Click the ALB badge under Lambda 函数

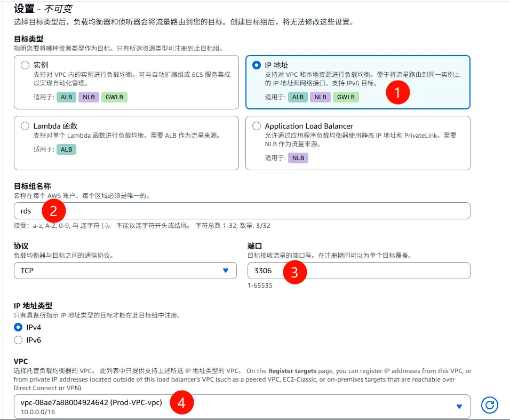click(x=66, y=149)
